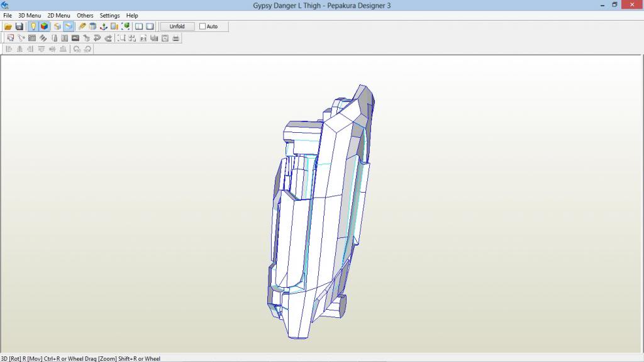This screenshot has height=362, width=644.
Task: Click the Open file folder icon
Action: point(8,26)
